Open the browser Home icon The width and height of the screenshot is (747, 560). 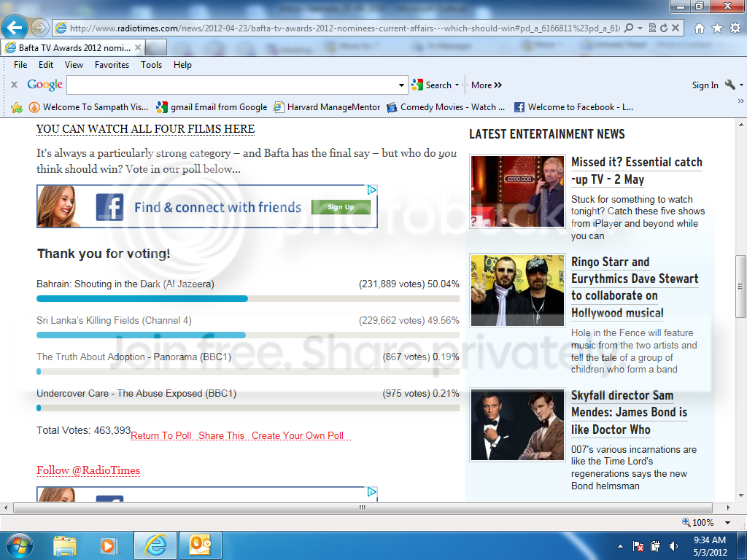(699, 28)
